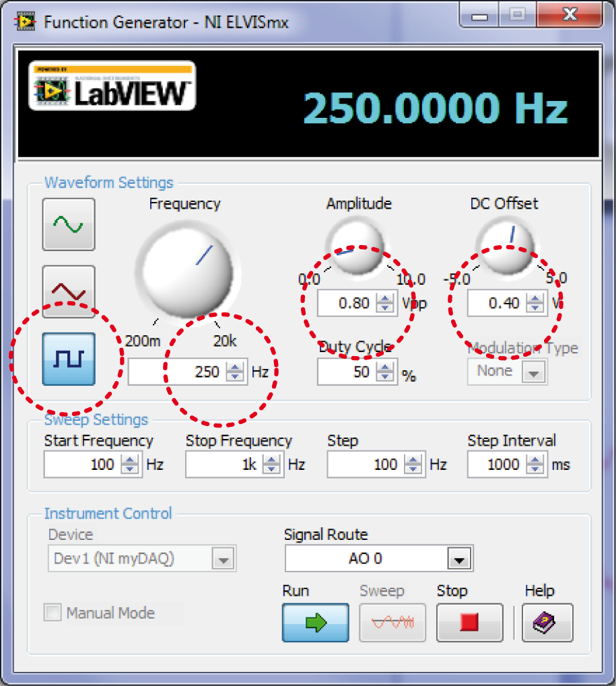The image size is (616, 686).
Task: Click the Vpp unit next to Amplitude
Action: click(x=414, y=304)
